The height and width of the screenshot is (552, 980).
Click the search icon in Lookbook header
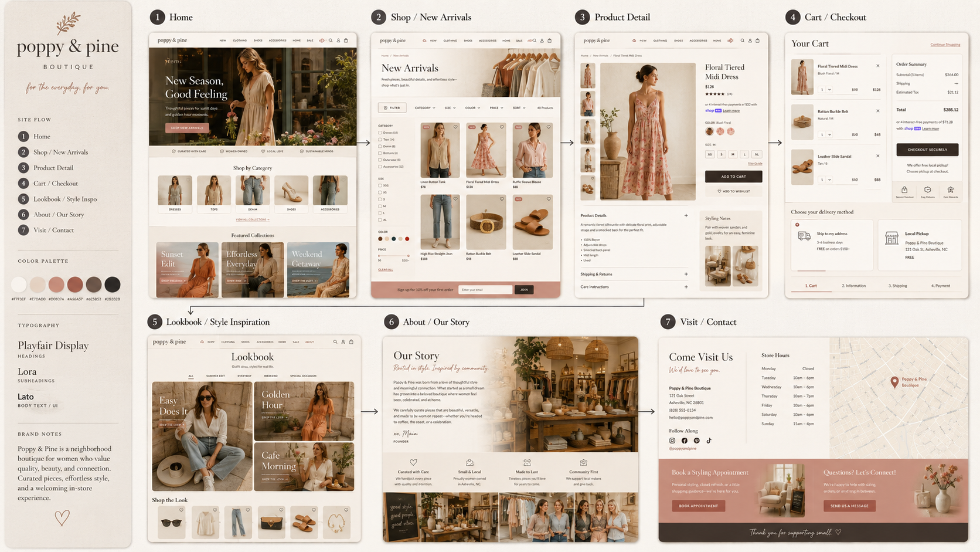click(x=335, y=341)
